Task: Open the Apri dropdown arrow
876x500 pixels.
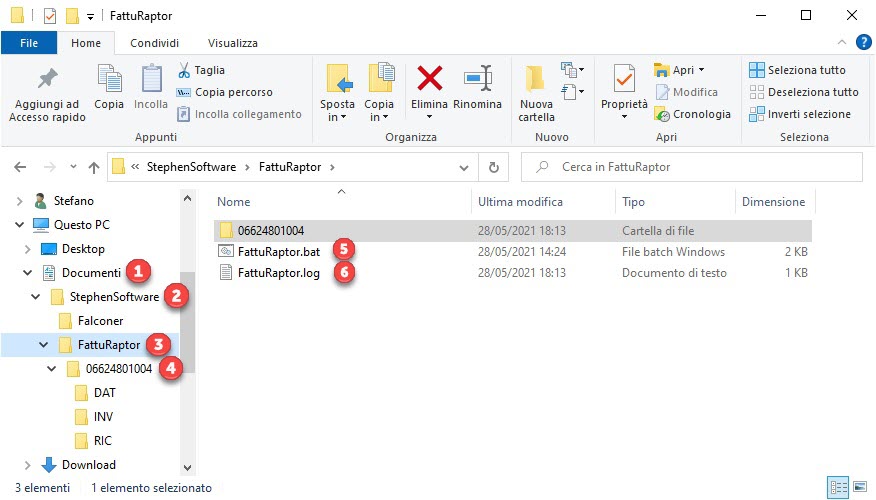Action: [x=702, y=70]
